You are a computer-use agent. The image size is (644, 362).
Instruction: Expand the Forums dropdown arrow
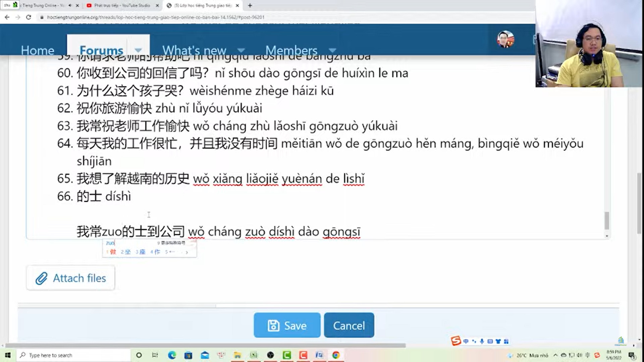(x=138, y=50)
